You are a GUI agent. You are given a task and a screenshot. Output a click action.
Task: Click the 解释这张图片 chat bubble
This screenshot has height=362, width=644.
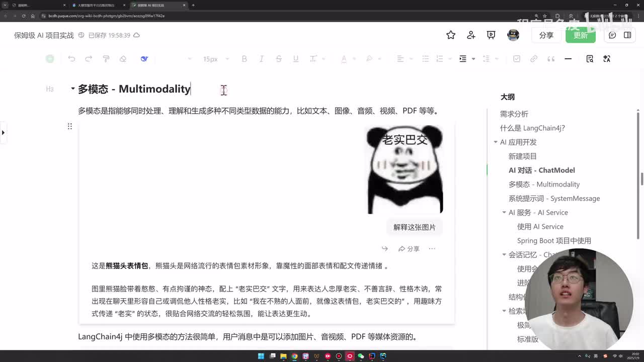tap(415, 227)
